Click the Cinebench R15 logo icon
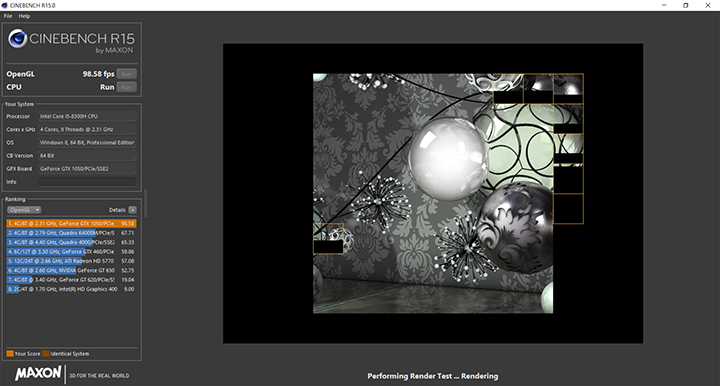720x386 pixels. click(17, 39)
